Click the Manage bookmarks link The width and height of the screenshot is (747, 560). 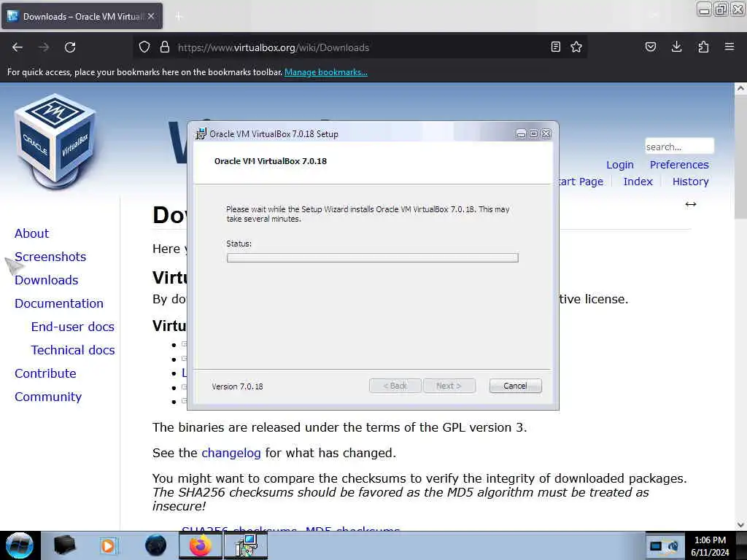coord(326,72)
